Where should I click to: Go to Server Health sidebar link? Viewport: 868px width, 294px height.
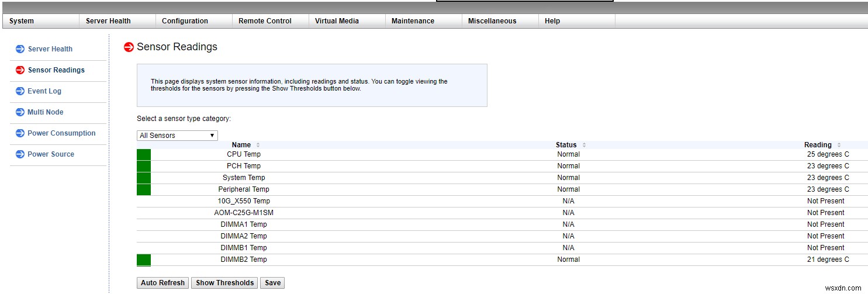[50, 49]
